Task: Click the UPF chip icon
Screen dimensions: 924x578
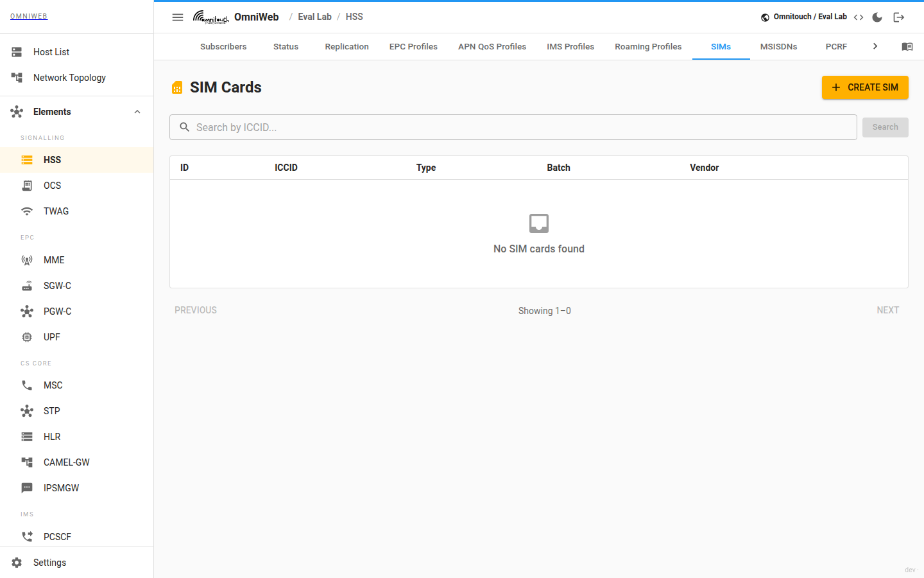Action: point(27,337)
